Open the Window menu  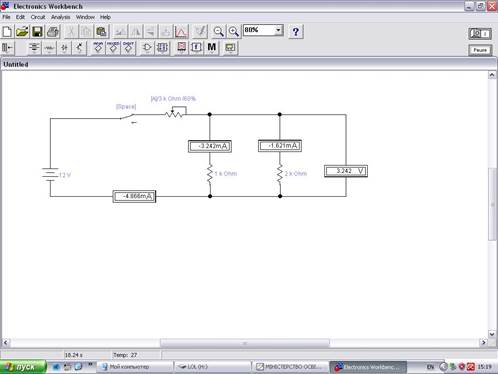click(85, 17)
